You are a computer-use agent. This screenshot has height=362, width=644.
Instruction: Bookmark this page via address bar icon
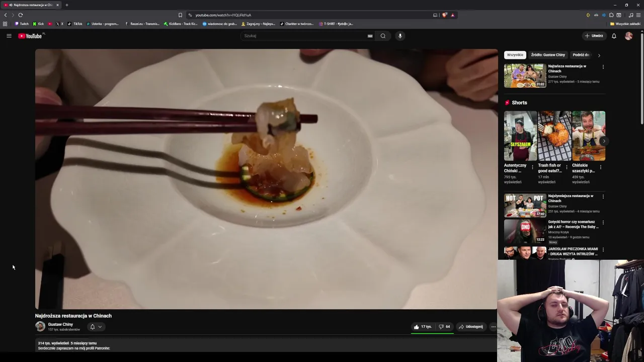click(x=180, y=15)
